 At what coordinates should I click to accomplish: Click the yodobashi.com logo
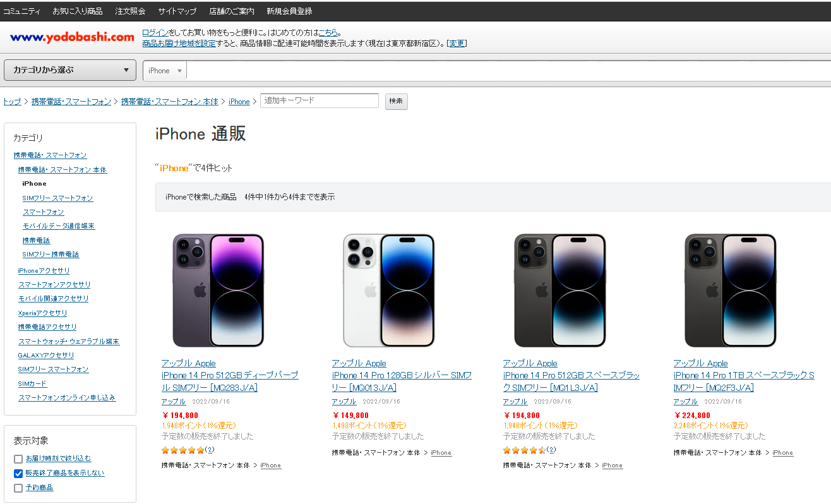[72, 37]
